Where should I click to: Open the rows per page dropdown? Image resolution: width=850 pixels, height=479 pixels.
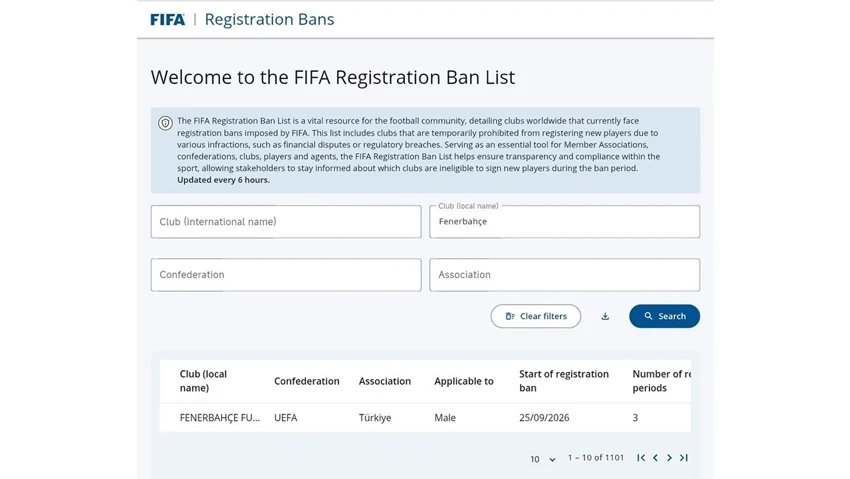543,459
